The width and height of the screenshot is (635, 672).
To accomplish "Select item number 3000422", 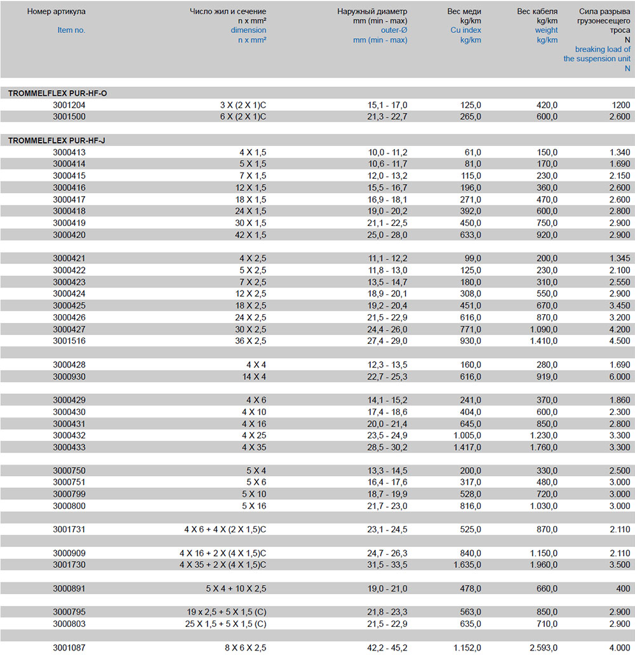I will [x=69, y=270].
